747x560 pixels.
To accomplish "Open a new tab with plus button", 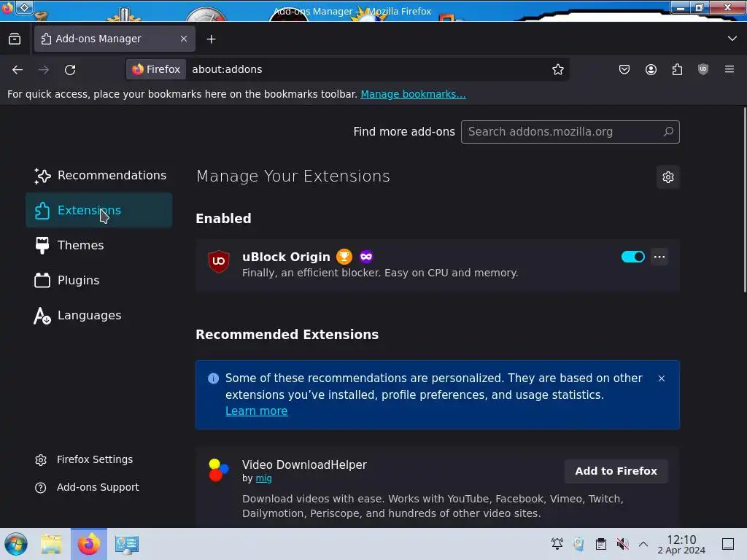I will 211,39.
